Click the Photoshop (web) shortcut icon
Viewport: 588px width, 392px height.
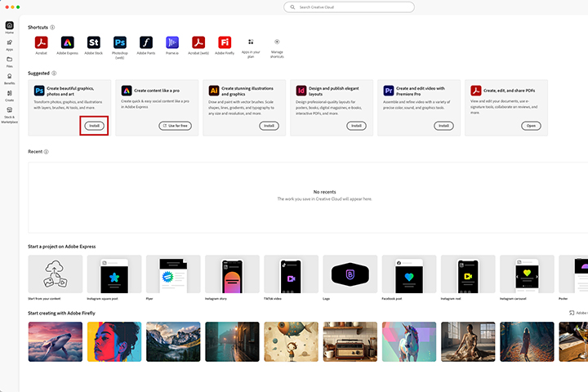coord(120,42)
